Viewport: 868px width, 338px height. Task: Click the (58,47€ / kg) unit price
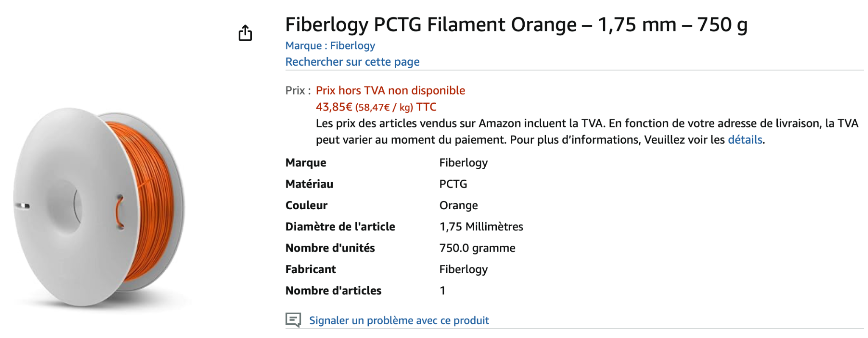click(x=384, y=108)
